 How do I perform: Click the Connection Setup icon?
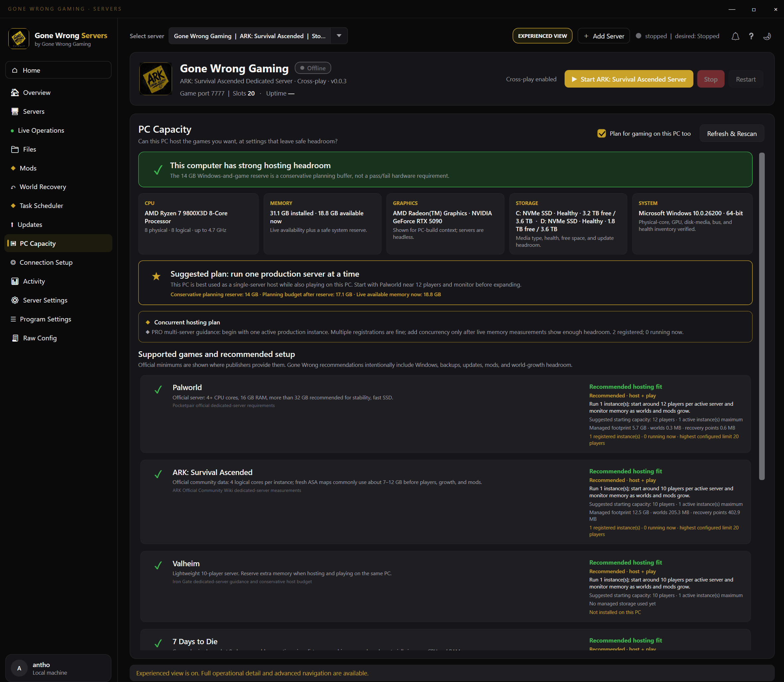(x=13, y=262)
